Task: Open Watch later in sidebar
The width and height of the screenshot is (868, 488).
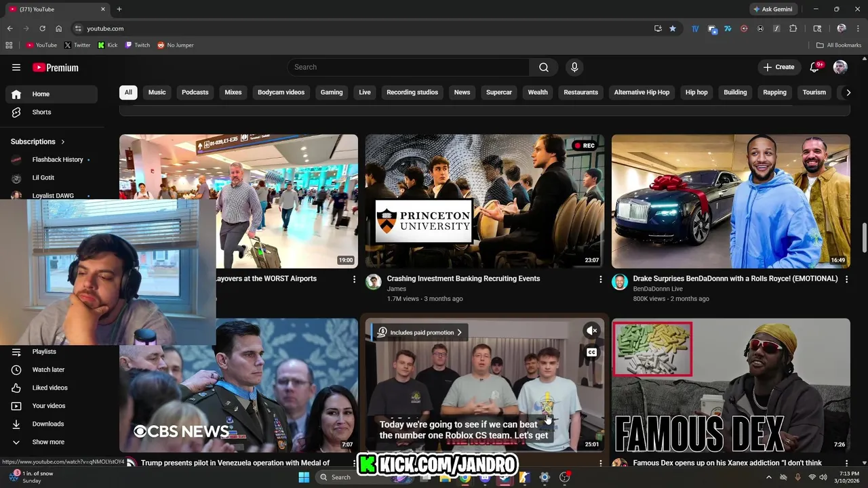Action: tap(52, 369)
